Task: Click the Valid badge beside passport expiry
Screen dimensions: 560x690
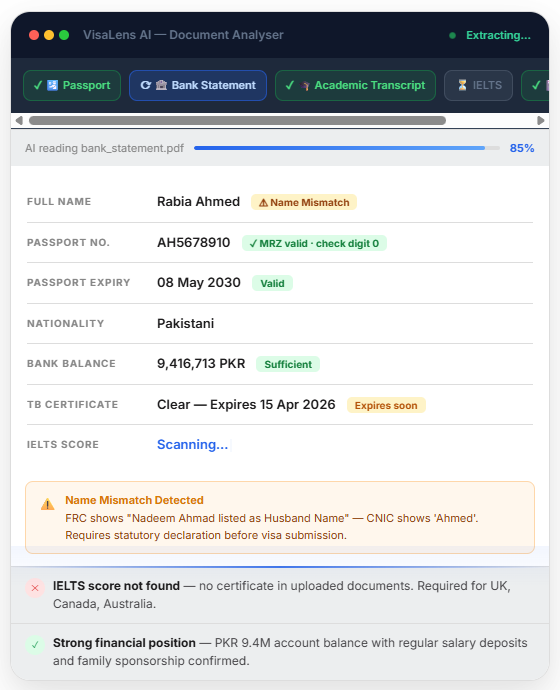Action: (272, 283)
